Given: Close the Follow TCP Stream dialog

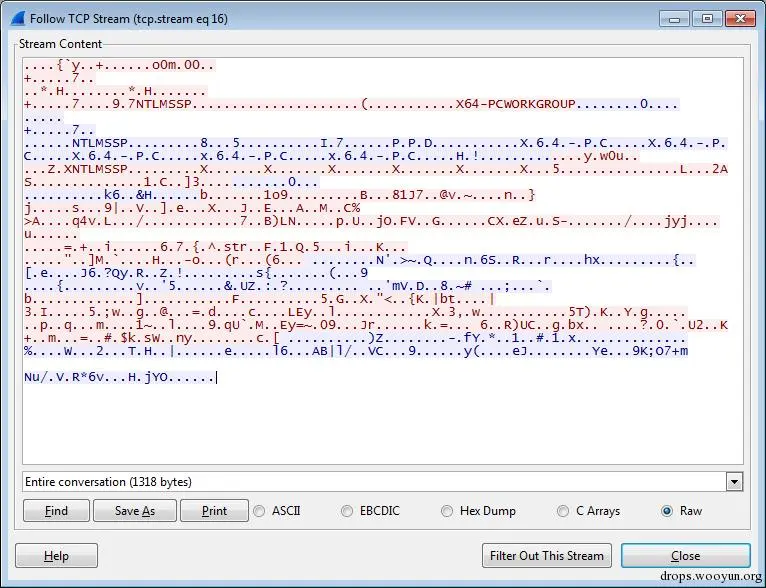Looking at the screenshot, I should [x=685, y=556].
